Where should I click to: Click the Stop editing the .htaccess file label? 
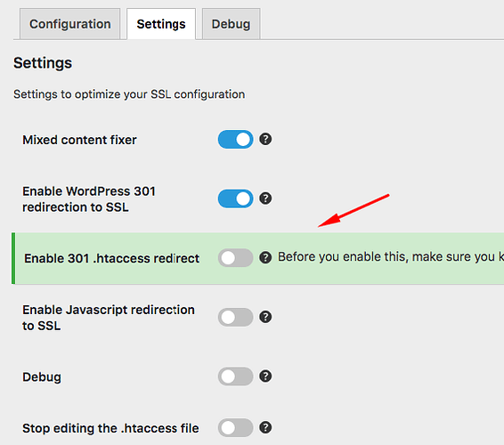pos(110,428)
